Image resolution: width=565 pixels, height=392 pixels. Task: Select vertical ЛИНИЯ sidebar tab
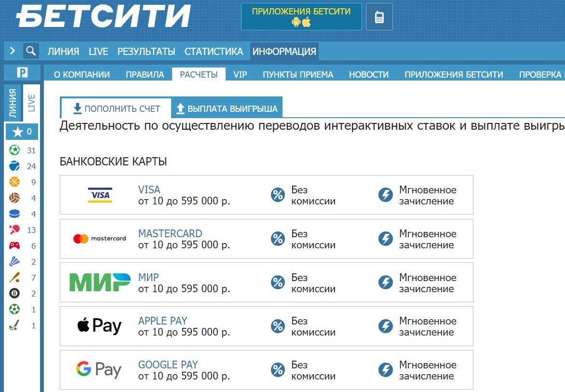[x=13, y=103]
